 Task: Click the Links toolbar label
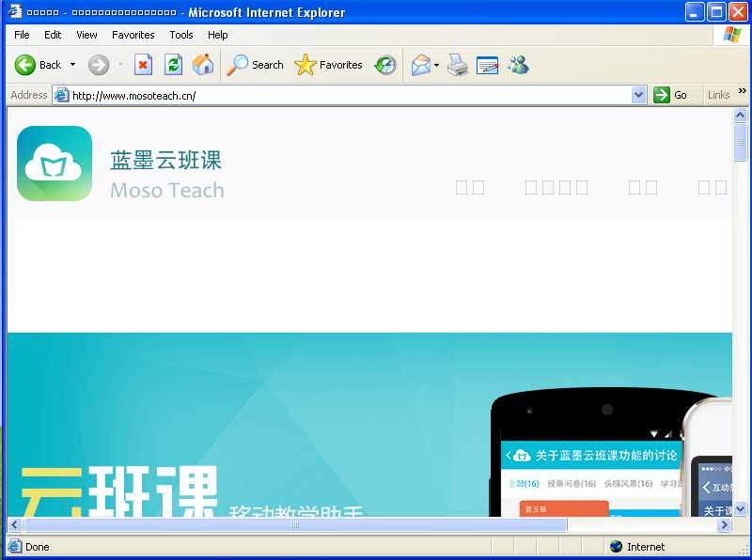click(718, 95)
